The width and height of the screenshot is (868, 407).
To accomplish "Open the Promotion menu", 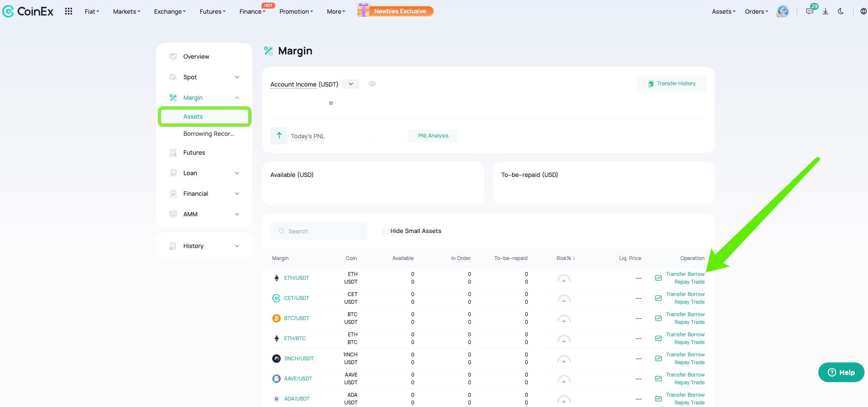I will coord(296,12).
